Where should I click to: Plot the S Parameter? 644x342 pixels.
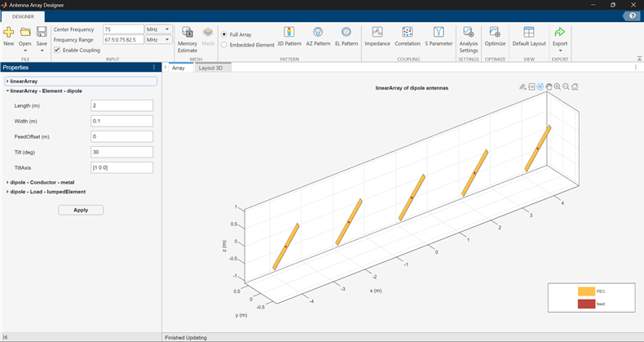[x=439, y=37]
